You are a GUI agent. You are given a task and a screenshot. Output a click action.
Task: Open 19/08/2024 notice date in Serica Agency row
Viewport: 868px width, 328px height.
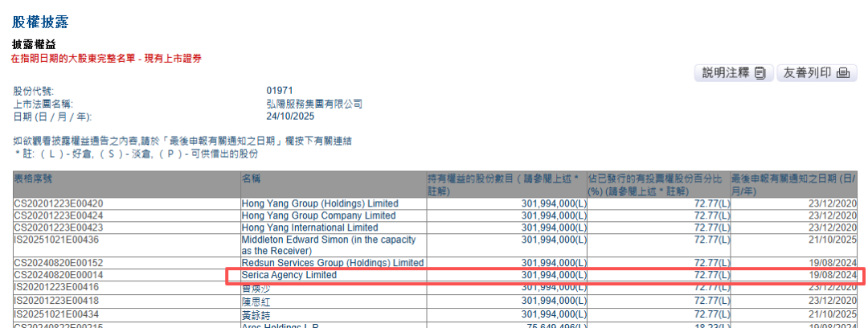pyautogui.click(x=833, y=275)
